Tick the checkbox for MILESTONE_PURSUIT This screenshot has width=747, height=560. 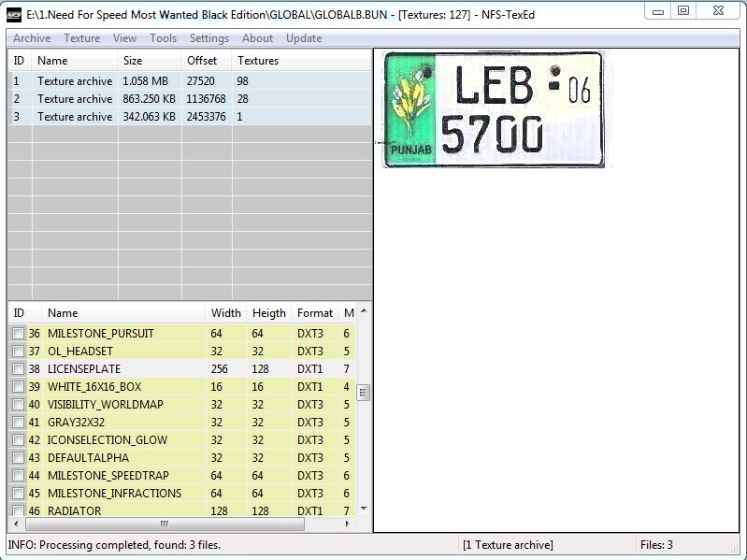tap(18, 334)
